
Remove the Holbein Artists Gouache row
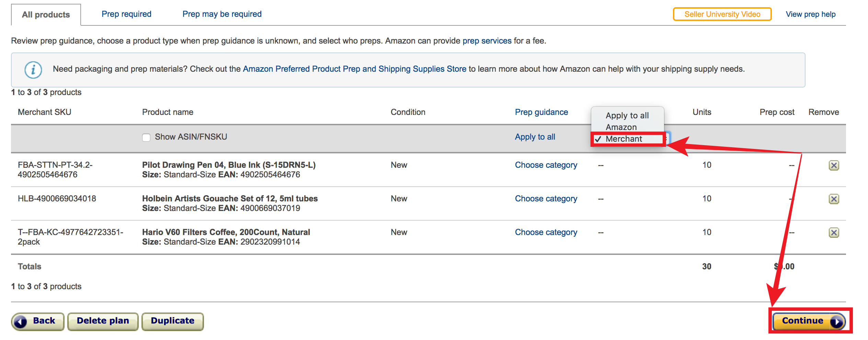pos(834,199)
